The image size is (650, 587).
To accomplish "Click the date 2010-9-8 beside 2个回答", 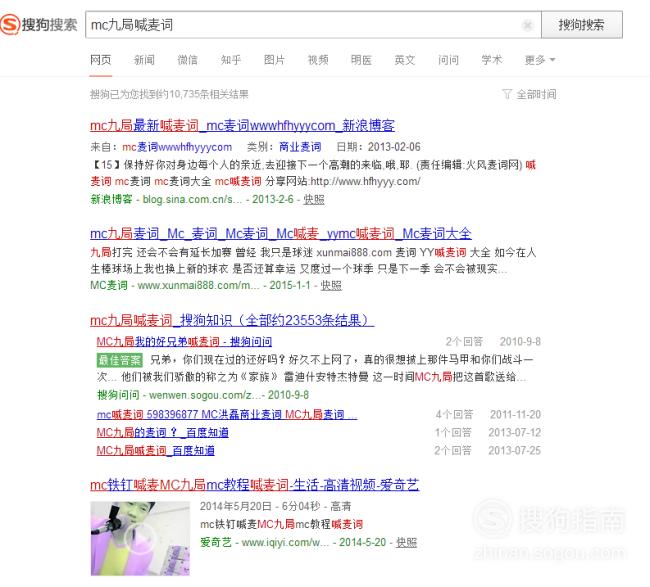I will [520, 342].
